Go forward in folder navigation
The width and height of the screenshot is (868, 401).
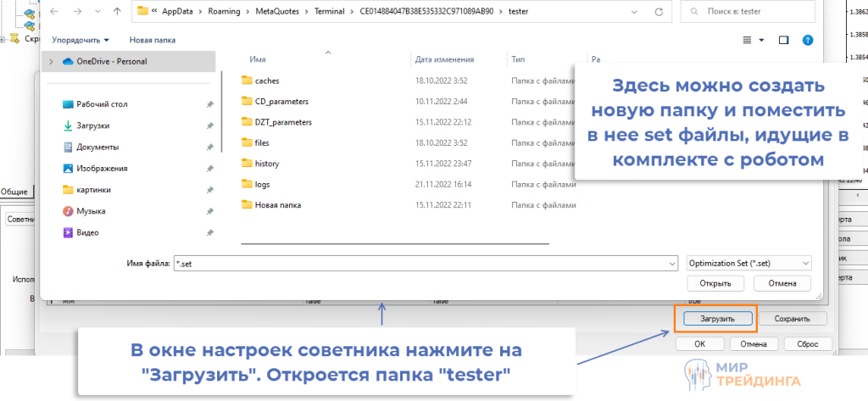coord(76,11)
